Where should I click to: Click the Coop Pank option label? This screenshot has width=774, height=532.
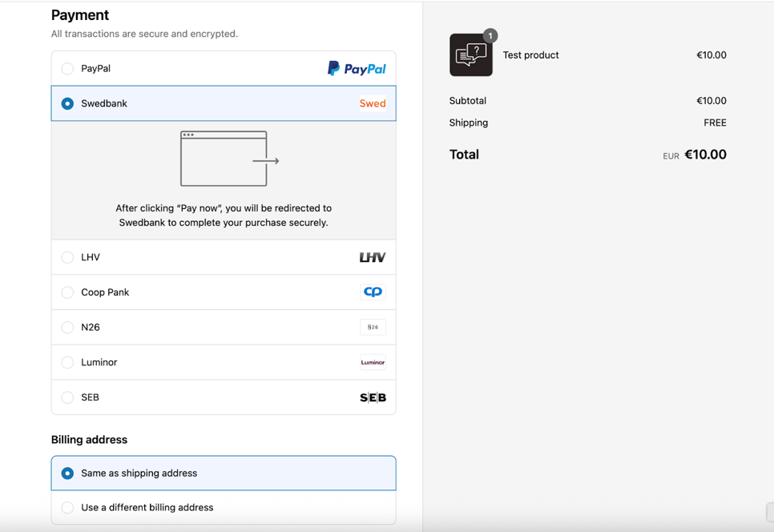point(105,292)
